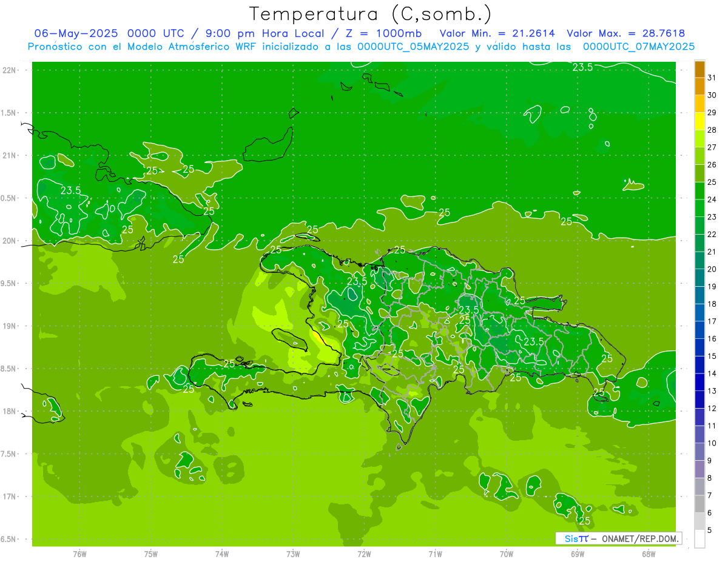This screenshot has height=562, width=728.
Task: Click the "71W" longitude label
Action: click(x=435, y=554)
